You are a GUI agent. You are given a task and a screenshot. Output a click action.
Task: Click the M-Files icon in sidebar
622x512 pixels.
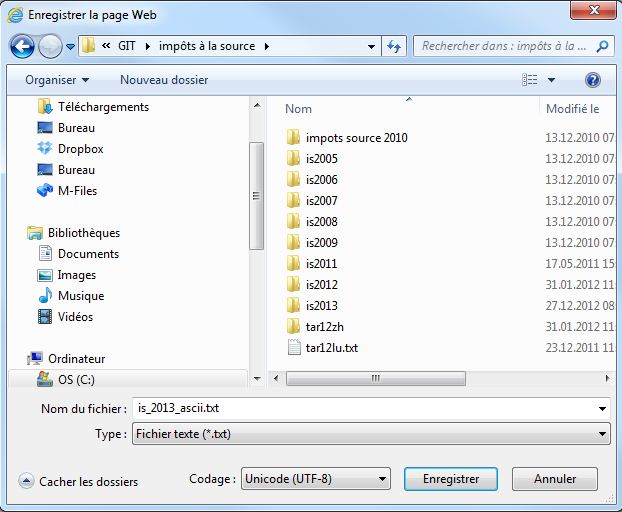(x=45, y=190)
